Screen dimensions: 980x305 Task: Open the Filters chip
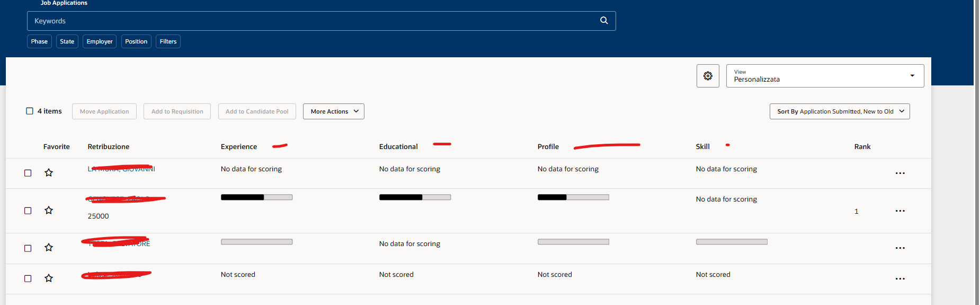[x=168, y=41]
